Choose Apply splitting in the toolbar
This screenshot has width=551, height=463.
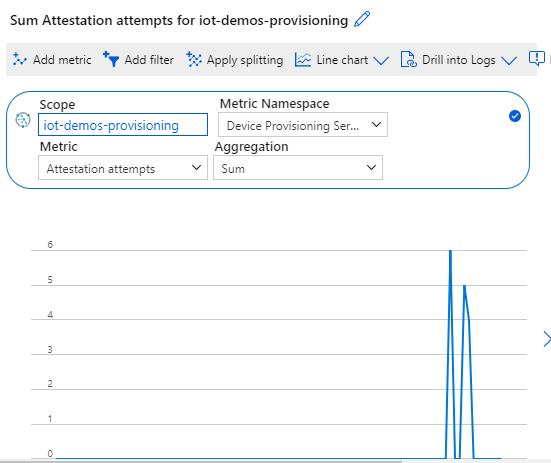tap(245, 60)
